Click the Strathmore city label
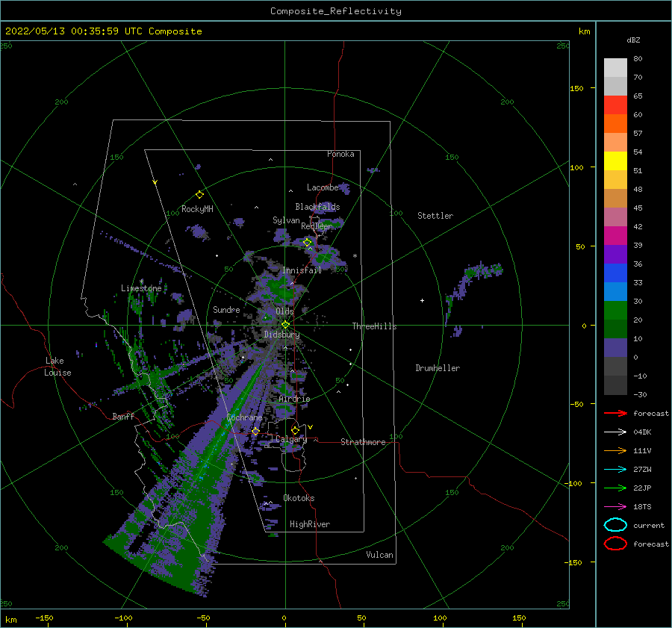Image resolution: width=672 pixels, height=628 pixels. [363, 442]
